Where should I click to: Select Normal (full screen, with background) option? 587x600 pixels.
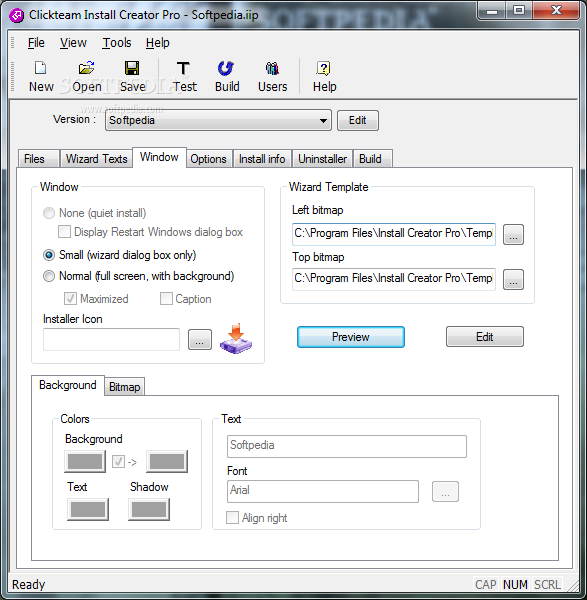(49, 276)
